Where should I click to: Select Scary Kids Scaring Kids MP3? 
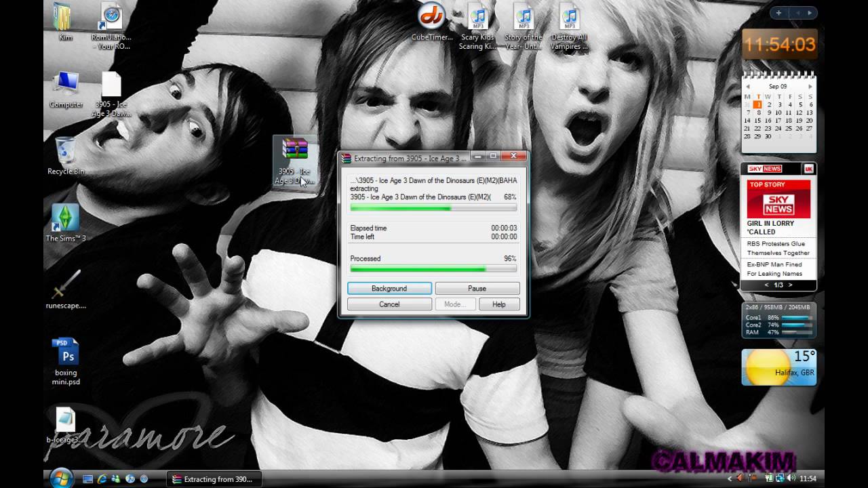[x=478, y=27]
